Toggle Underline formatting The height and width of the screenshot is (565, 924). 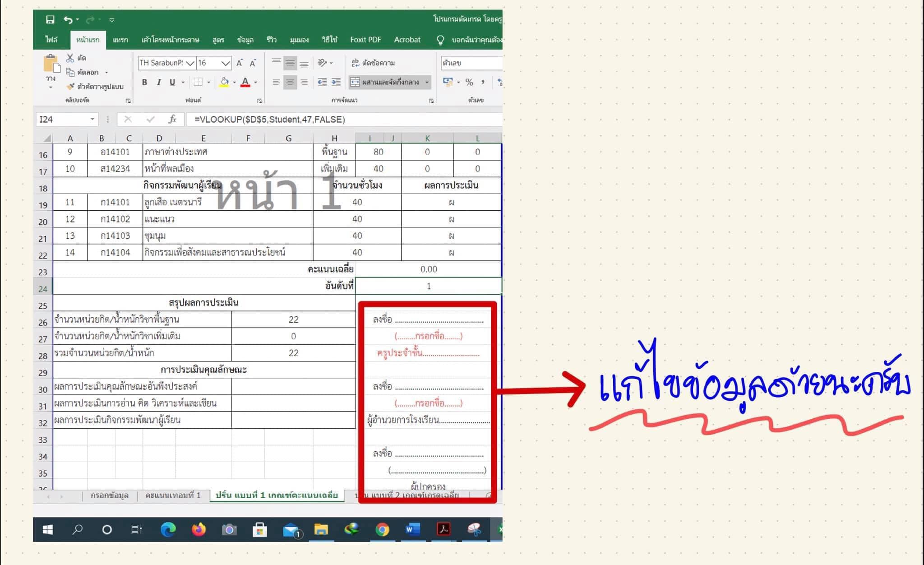pos(172,82)
